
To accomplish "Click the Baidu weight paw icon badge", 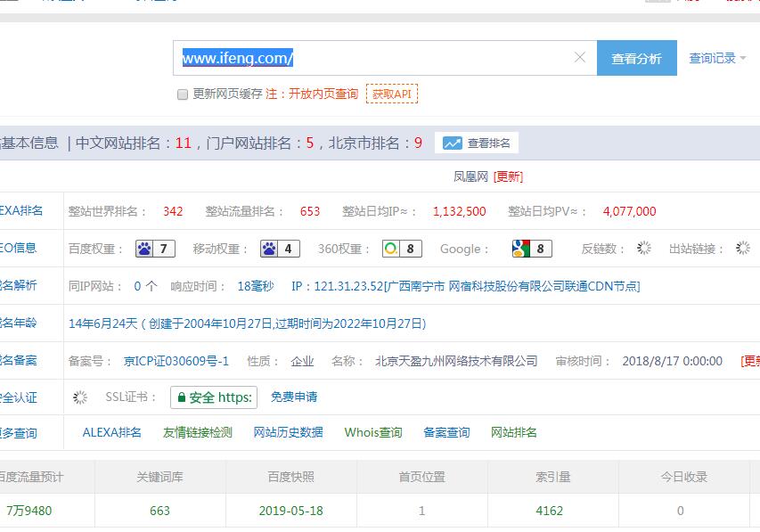I will (155, 249).
